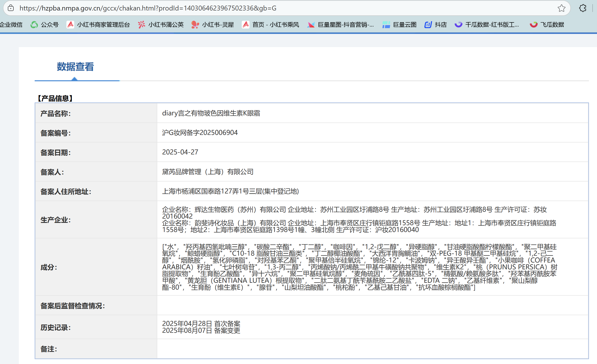Click the site security lock icon

pos(11,8)
